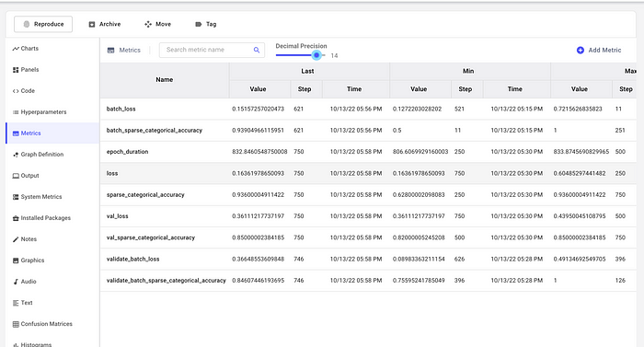Click the Reproduce button

[x=43, y=24]
